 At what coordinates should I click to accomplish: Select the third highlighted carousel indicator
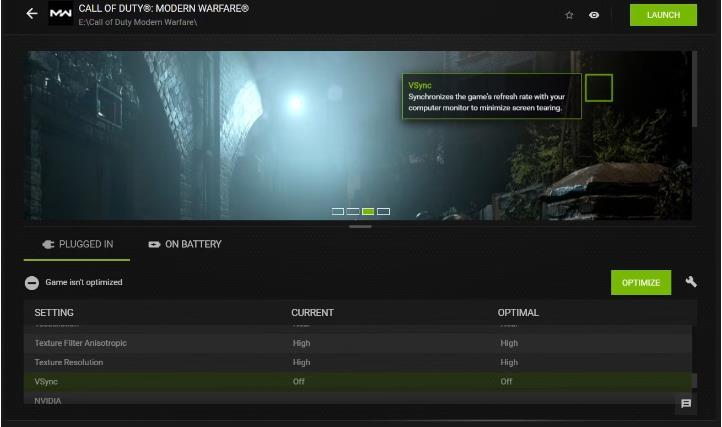coord(368,211)
